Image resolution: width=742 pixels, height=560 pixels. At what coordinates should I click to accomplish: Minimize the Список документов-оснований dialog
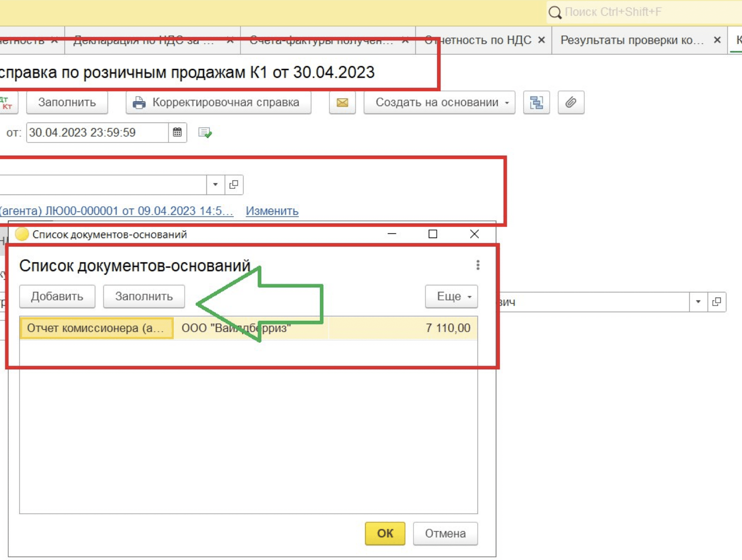pyautogui.click(x=392, y=234)
